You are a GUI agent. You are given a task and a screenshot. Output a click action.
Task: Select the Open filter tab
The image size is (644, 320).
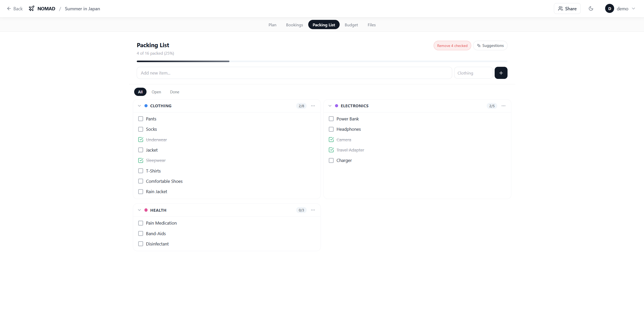click(x=156, y=92)
